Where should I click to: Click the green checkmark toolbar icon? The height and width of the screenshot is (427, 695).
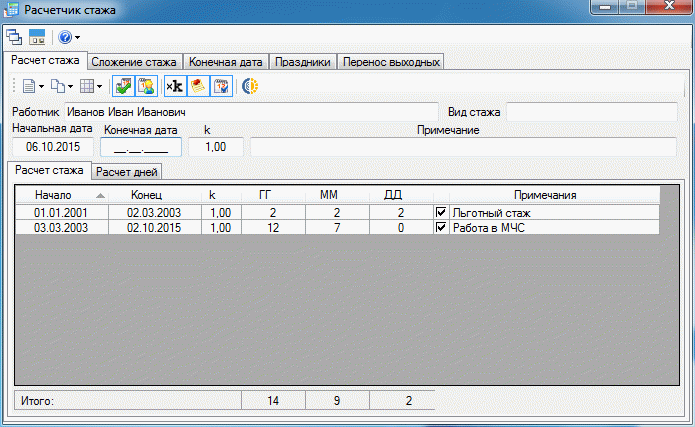(x=123, y=87)
